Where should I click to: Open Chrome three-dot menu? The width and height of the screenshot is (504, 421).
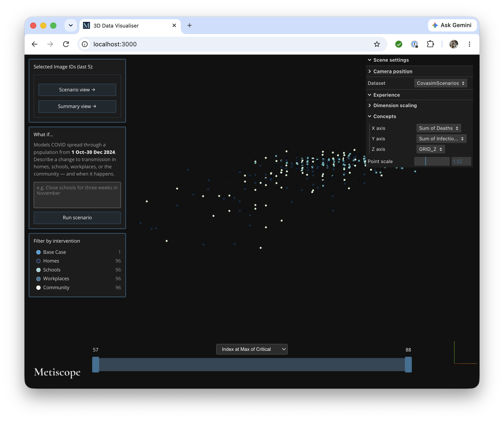[x=469, y=44]
